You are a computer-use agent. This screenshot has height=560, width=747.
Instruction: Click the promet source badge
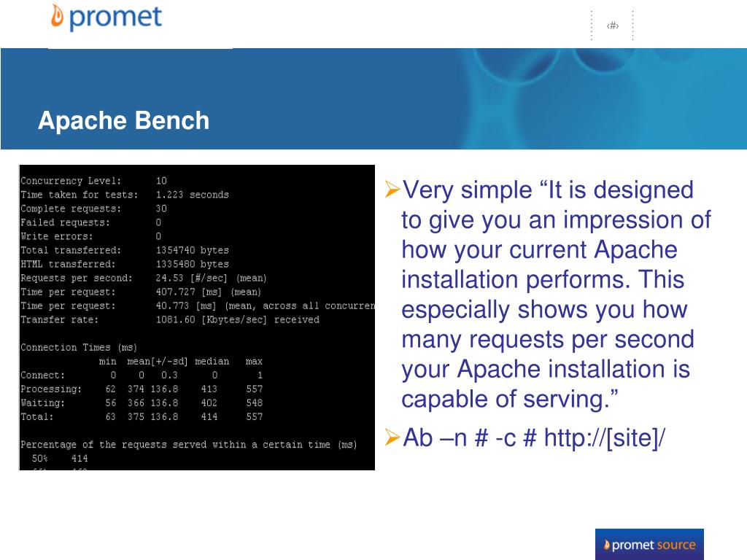coord(649,544)
